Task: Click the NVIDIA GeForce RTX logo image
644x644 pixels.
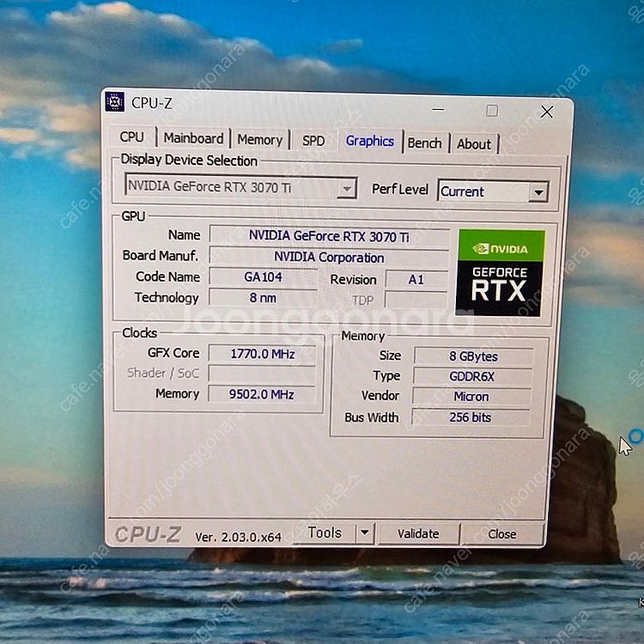Action: (501, 273)
